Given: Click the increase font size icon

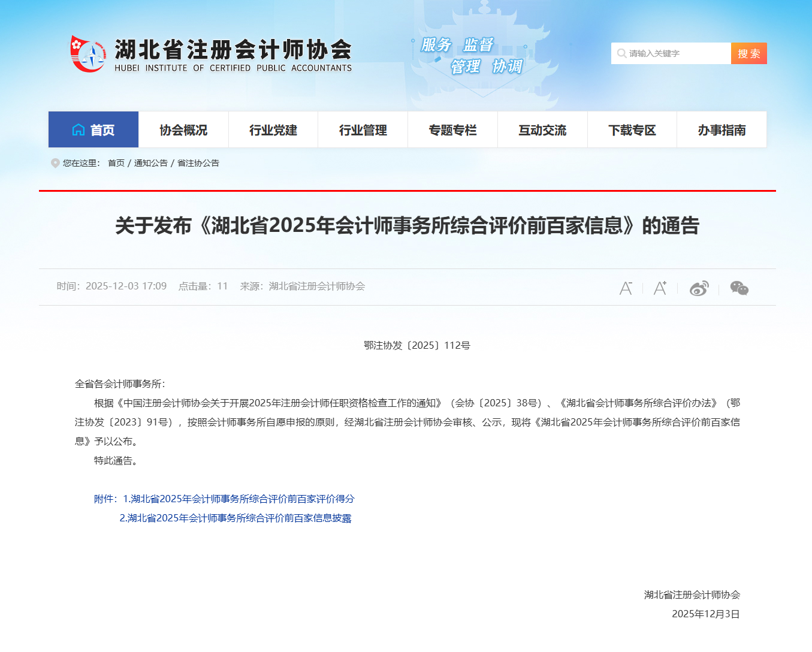Looking at the screenshot, I should [660, 288].
